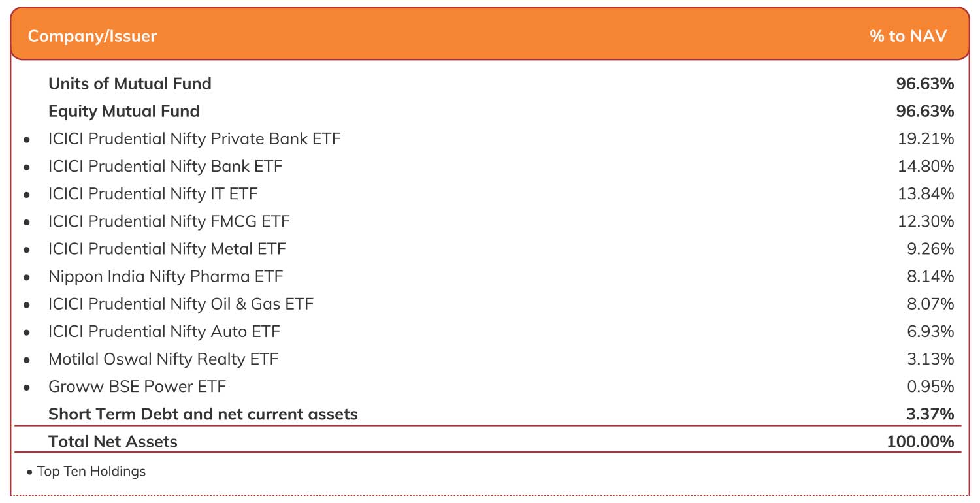This screenshot has height=503, width=980.
Task: Select the Equity Mutual Fund heading
Action: pos(124,111)
